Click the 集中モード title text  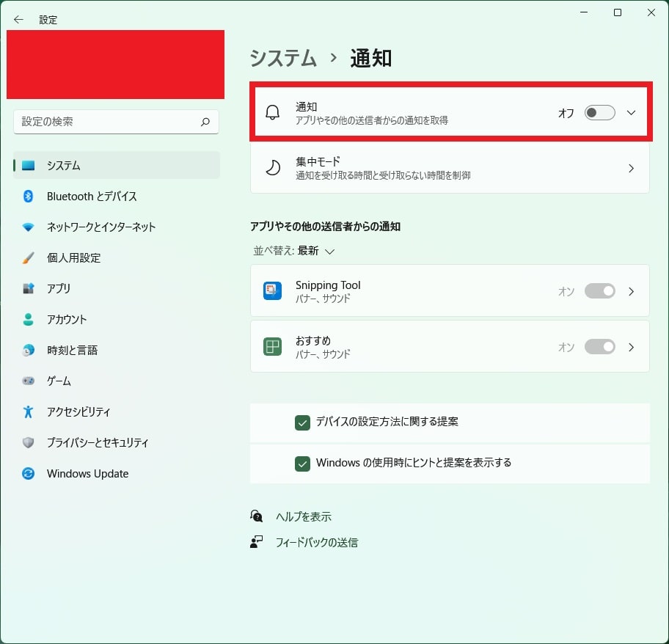click(x=318, y=161)
